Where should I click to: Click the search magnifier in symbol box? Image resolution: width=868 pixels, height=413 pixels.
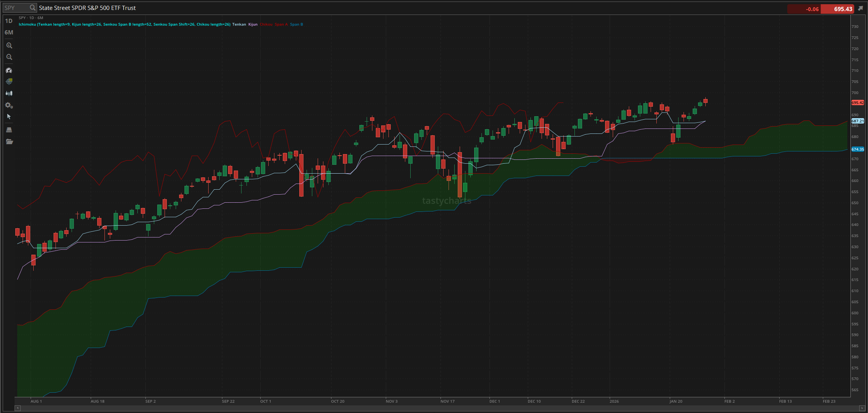(33, 8)
